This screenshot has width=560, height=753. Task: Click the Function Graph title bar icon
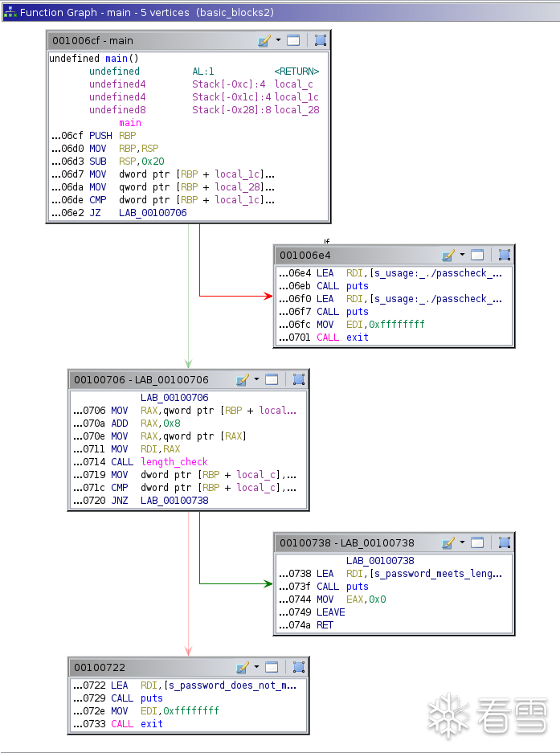click(x=10, y=13)
